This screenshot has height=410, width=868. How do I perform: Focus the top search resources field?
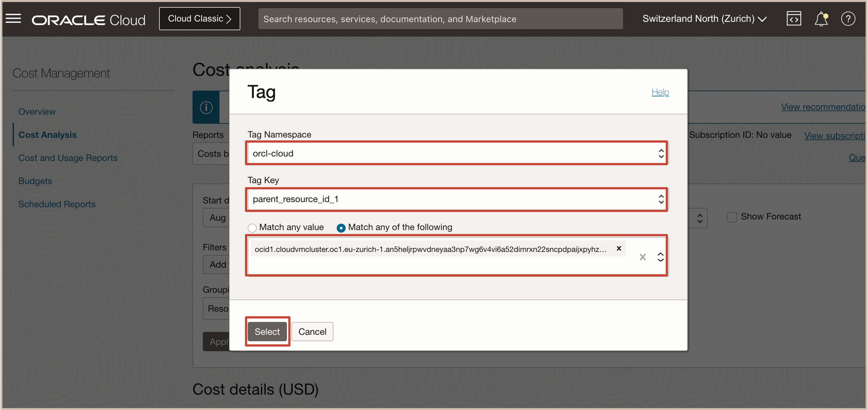coord(440,19)
